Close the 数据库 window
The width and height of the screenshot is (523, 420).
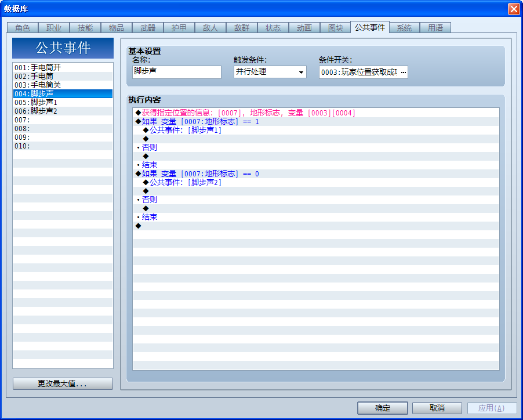coord(514,9)
